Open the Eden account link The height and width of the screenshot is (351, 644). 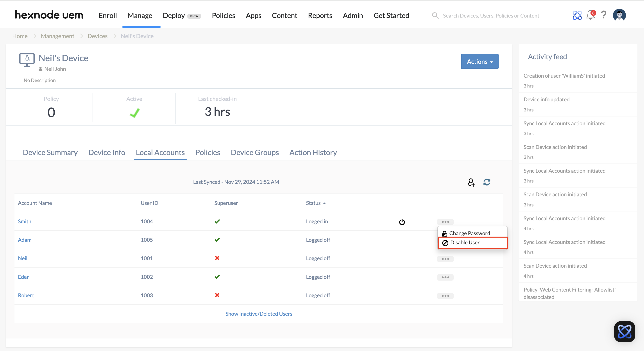coord(24,277)
